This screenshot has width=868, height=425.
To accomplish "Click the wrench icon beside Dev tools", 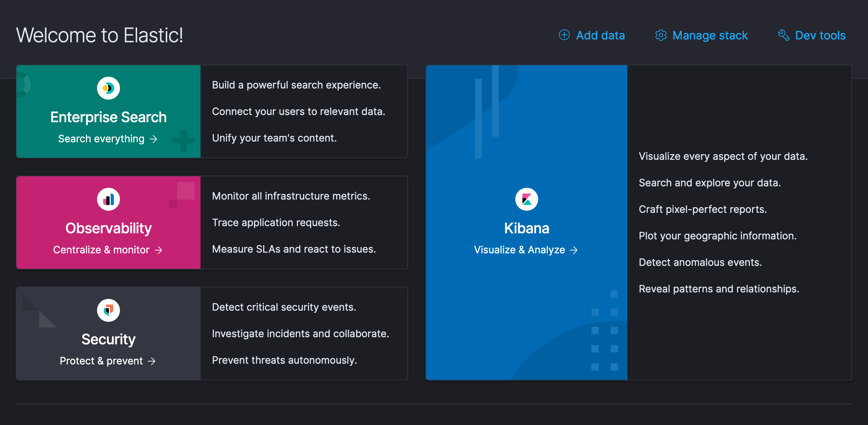I will [784, 35].
